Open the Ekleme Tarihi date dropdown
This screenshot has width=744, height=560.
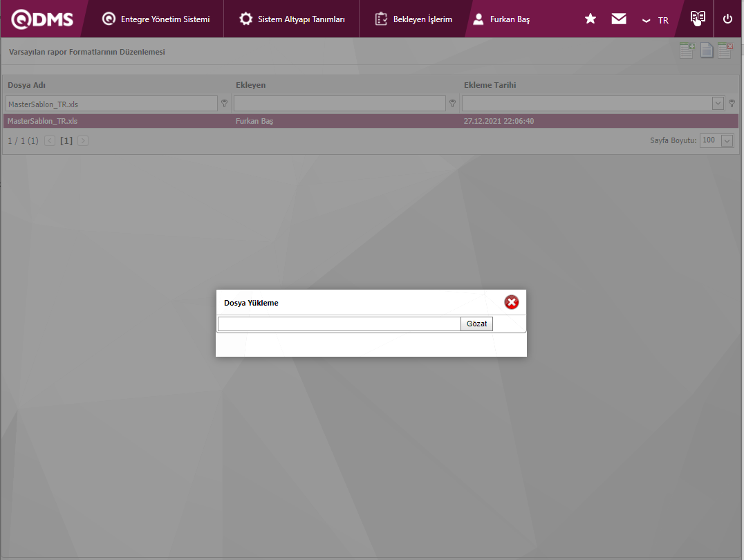click(x=718, y=104)
